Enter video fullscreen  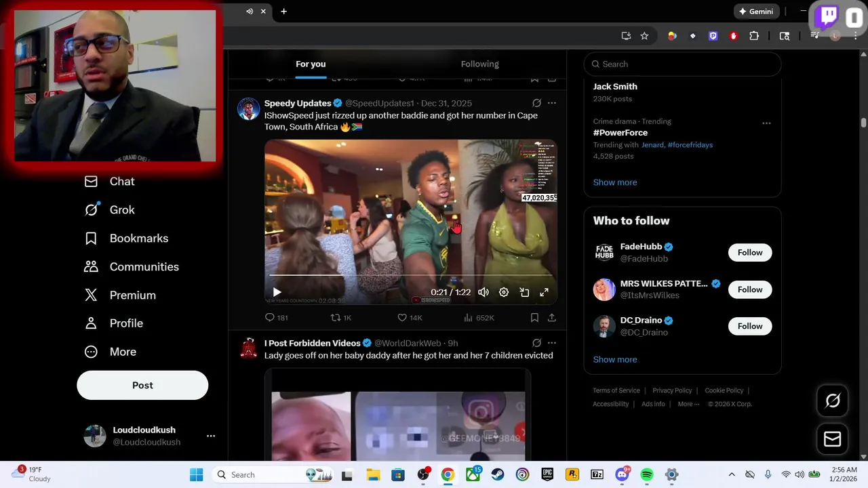click(x=544, y=292)
